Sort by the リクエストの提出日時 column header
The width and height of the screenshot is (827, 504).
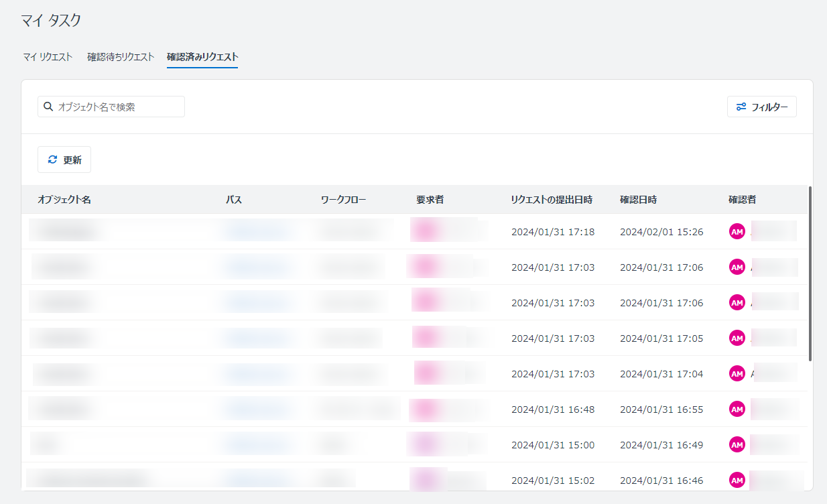pos(551,200)
